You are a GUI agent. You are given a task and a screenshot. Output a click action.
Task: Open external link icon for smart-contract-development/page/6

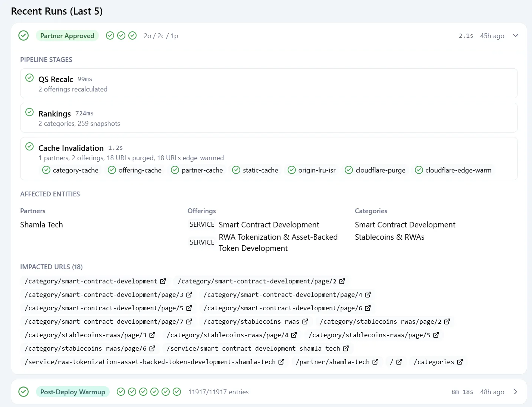tap(368, 308)
